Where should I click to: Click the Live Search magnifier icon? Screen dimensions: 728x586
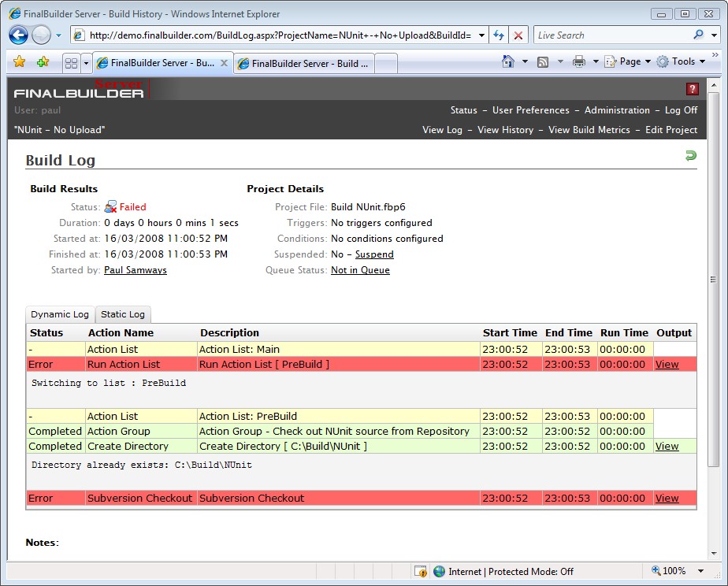click(x=698, y=35)
